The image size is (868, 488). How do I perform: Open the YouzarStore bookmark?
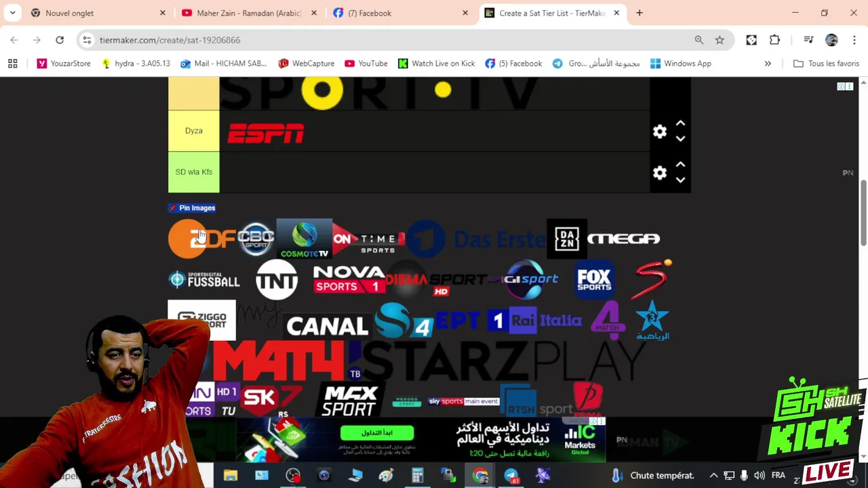64,64
